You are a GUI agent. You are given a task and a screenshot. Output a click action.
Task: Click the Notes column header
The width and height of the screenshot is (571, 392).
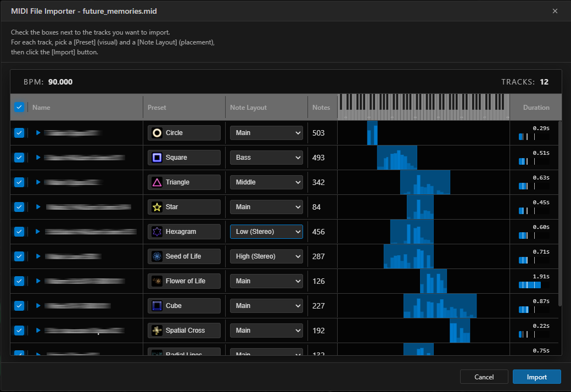click(x=322, y=108)
